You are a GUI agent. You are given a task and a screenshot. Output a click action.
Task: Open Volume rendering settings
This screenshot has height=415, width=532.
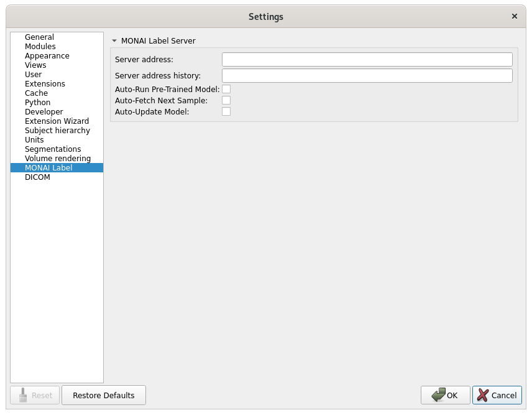[x=57, y=159]
